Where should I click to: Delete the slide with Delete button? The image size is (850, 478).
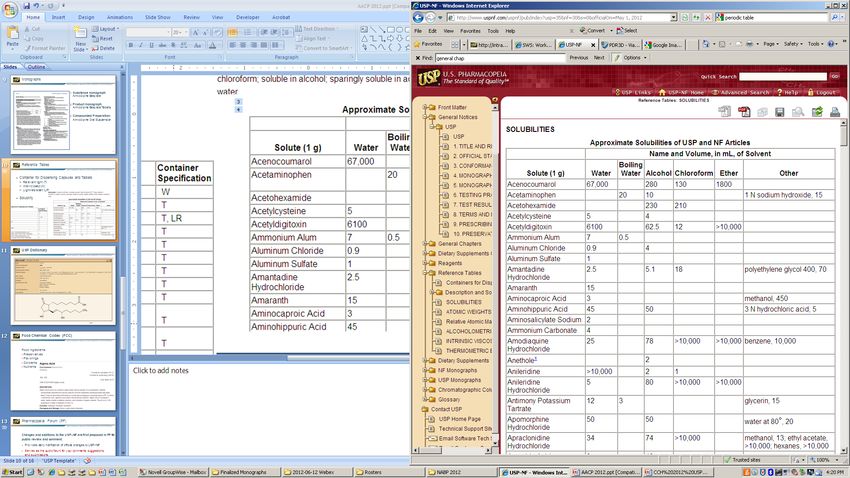[x=103, y=48]
